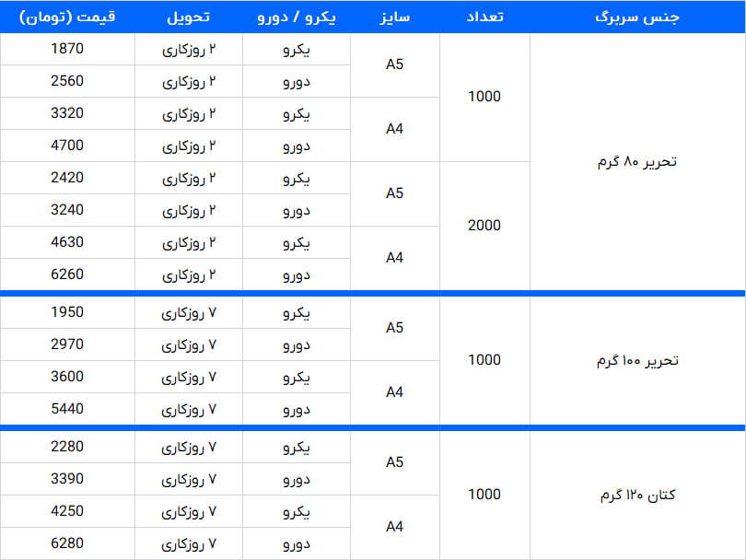746x560 pixels.
Task: Select the 4700 price value
Action: pos(67,146)
